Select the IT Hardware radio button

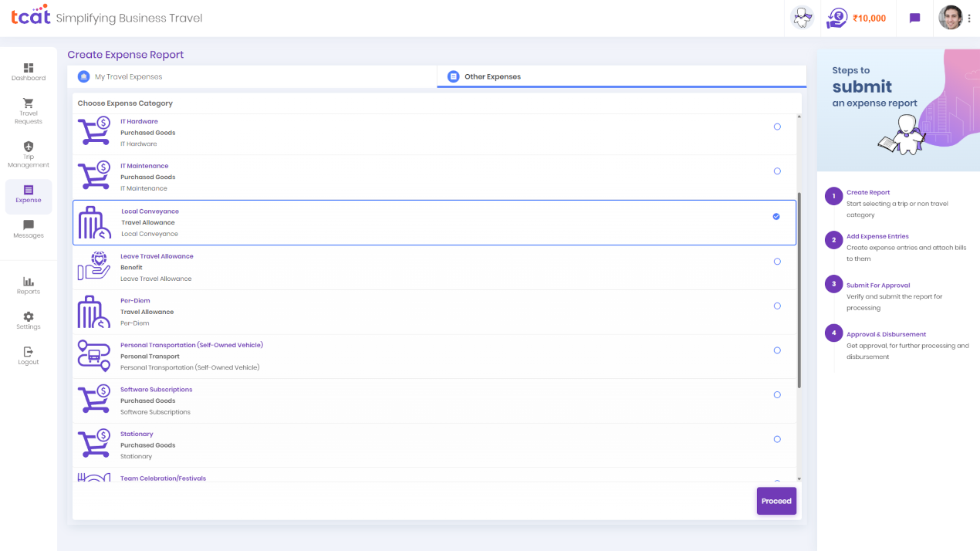pyautogui.click(x=777, y=127)
